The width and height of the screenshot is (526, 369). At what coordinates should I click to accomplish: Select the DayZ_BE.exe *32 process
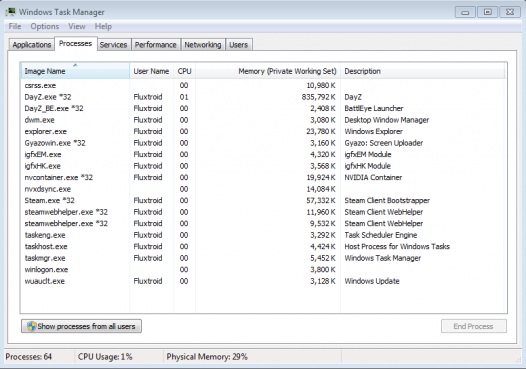point(263,108)
